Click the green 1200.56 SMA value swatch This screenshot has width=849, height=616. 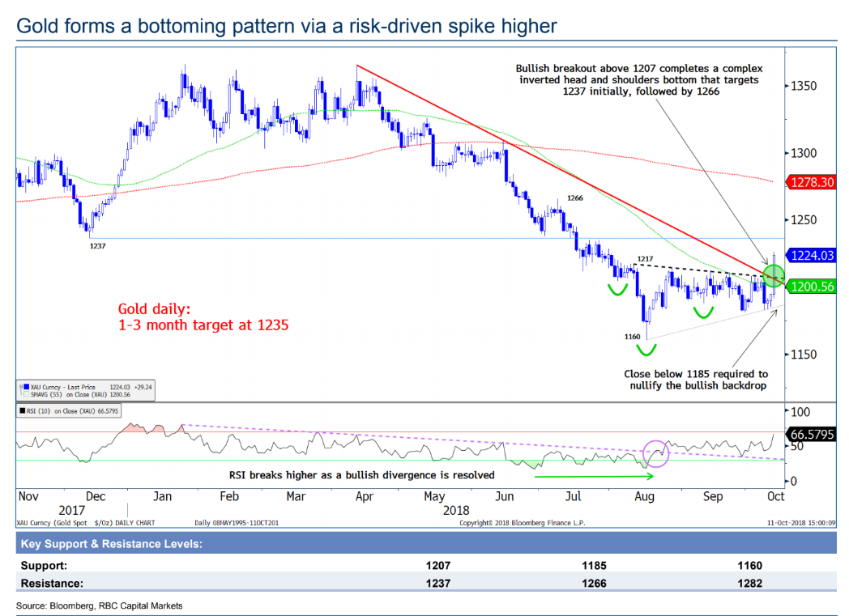[812, 287]
